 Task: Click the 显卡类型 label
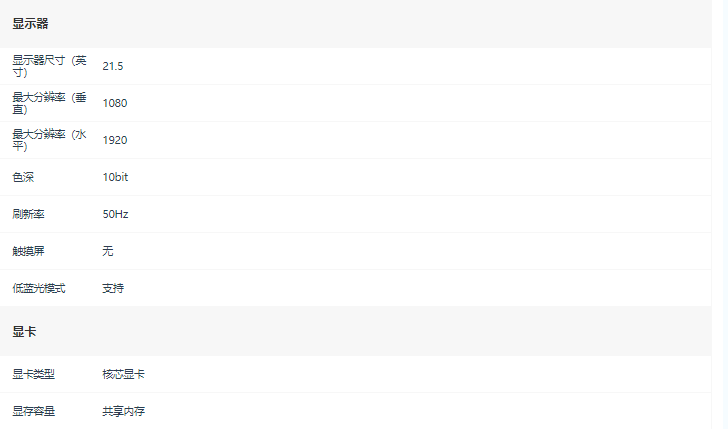tap(33, 374)
